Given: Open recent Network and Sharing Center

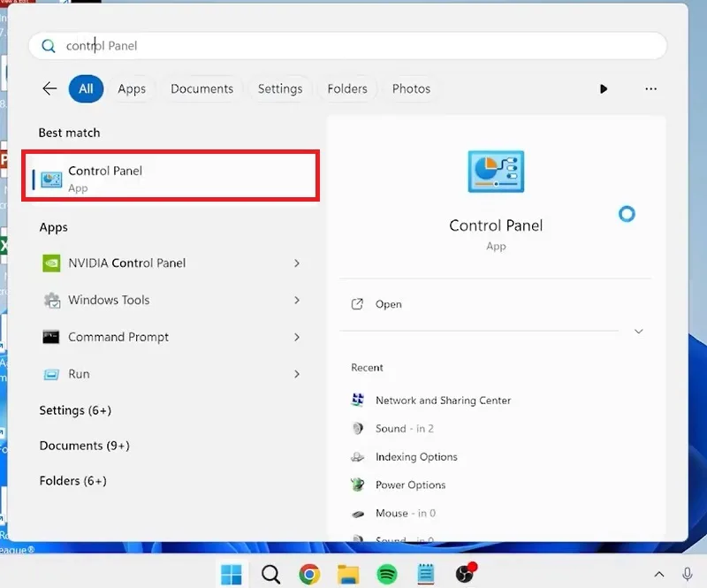Looking at the screenshot, I should 444,401.
